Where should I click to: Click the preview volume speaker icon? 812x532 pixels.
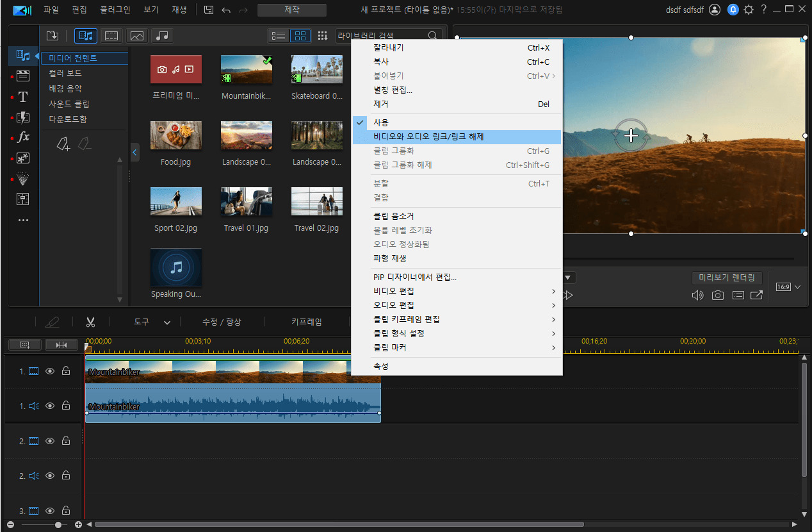click(x=697, y=295)
